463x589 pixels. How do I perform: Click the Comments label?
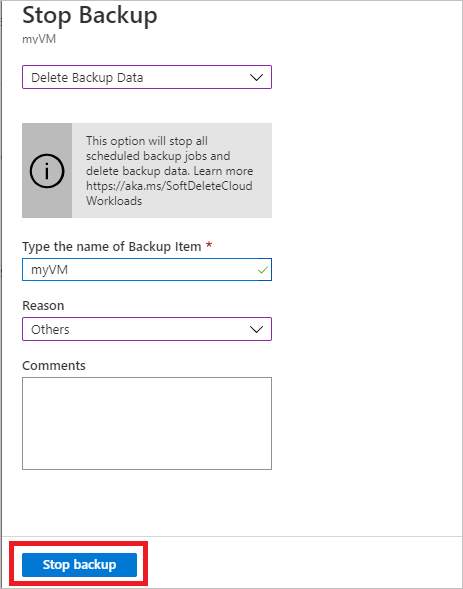(x=54, y=365)
